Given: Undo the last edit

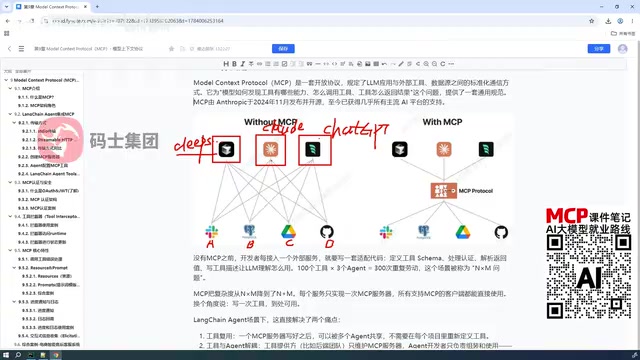Looking at the screenshot, I should click(384, 64).
